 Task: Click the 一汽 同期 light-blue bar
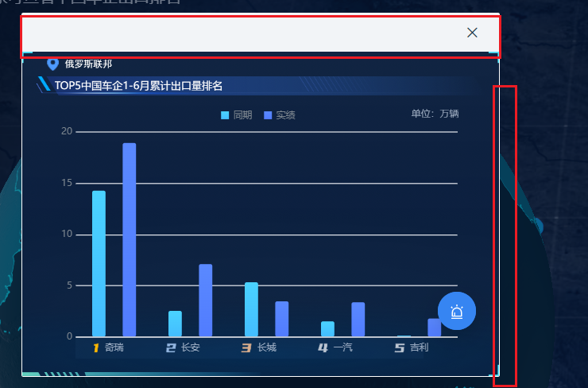(x=327, y=328)
